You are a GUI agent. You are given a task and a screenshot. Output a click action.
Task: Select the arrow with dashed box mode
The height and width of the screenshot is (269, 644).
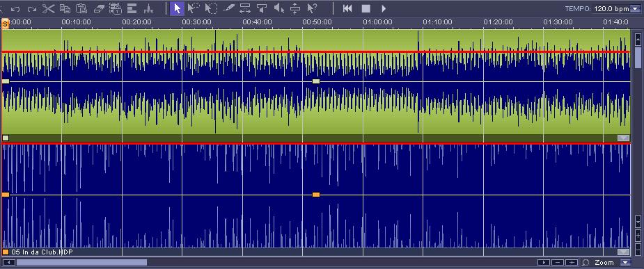[211, 8]
